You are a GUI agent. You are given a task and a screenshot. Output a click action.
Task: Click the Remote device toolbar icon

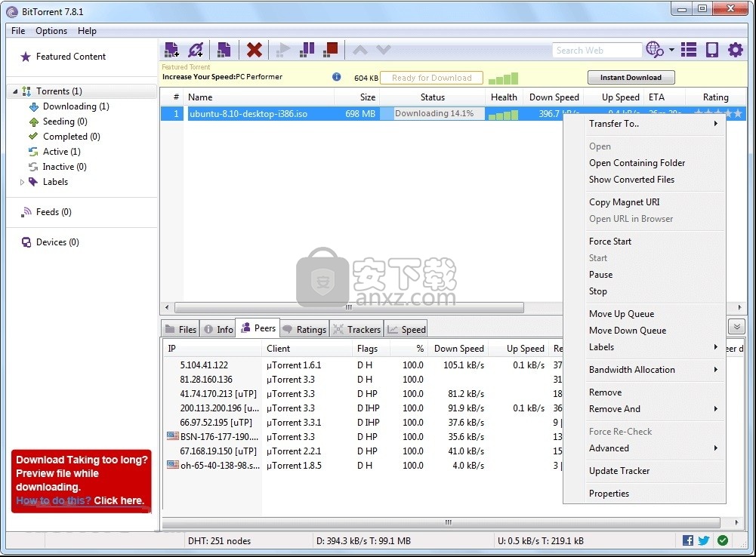pyautogui.click(x=712, y=50)
